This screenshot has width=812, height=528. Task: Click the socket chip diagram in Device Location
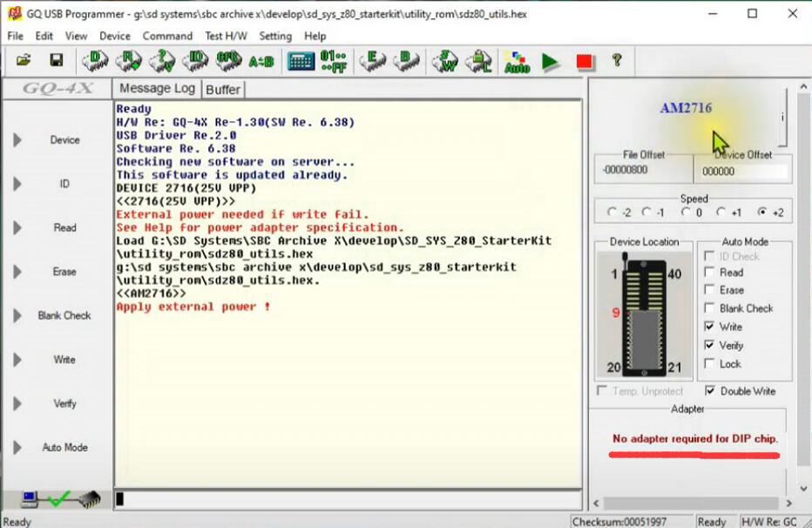tap(645, 315)
